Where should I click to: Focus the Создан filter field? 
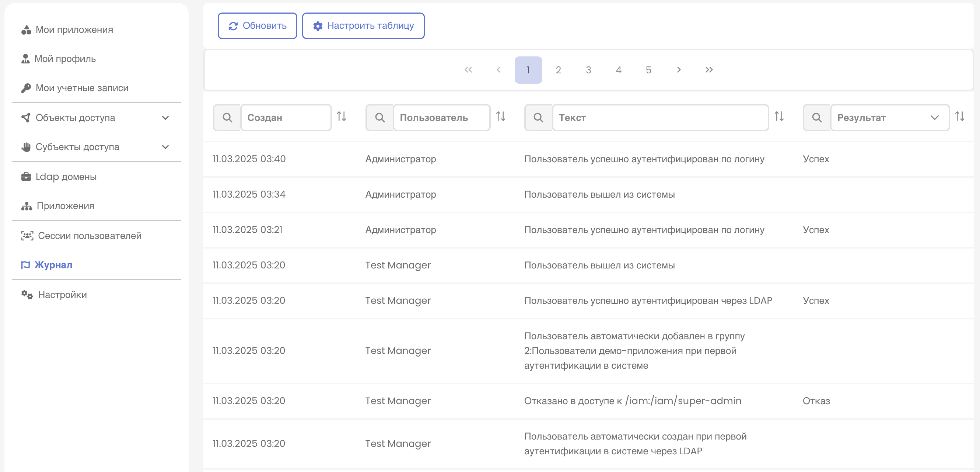tap(286, 118)
